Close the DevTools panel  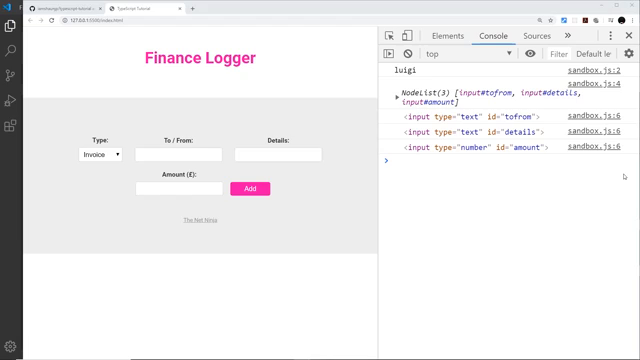[x=629, y=36]
